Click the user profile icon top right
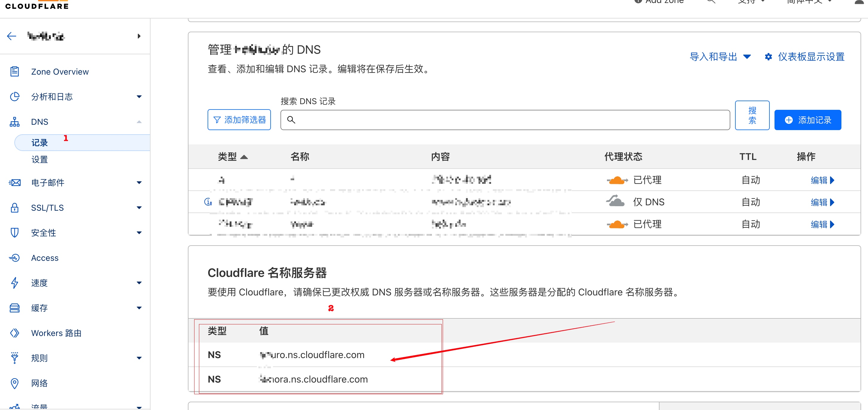The height and width of the screenshot is (410, 868). [x=858, y=3]
